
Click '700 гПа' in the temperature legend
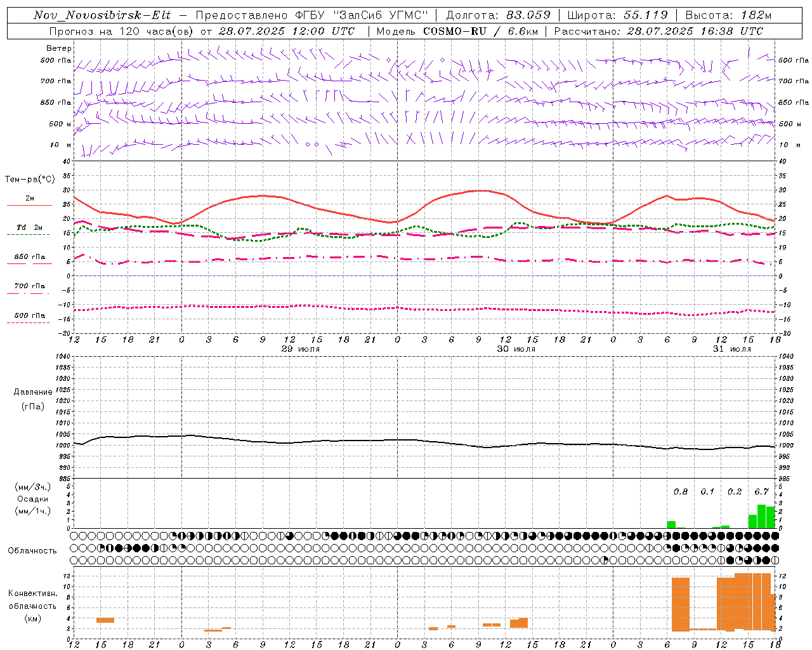[x=30, y=286]
